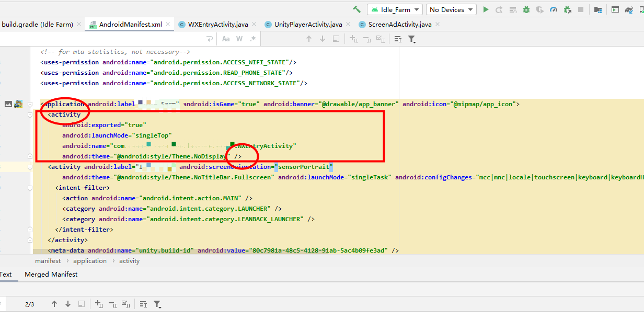Click Sync Project with Gradle Files icon
This screenshot has height=331, width=644.
tap(629, 9)
